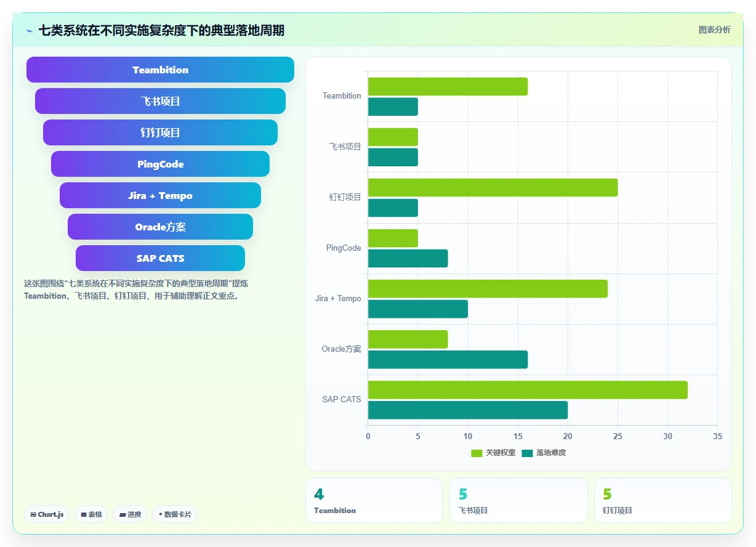756x547 pixels.
Task: Click the PingCode 落地难度 teal bar
Action: 408,258
